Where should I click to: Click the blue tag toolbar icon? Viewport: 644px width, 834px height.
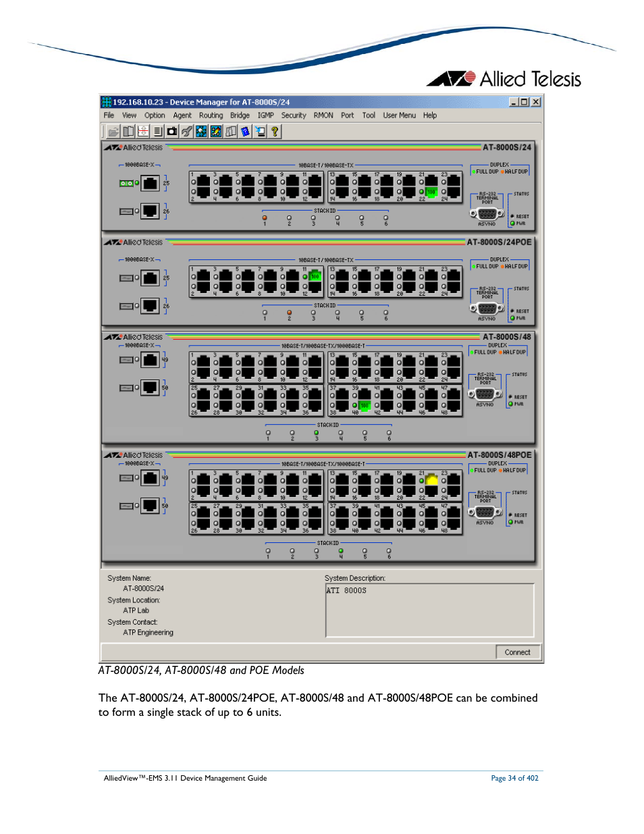pyautogui.click(x=245, y=132)
